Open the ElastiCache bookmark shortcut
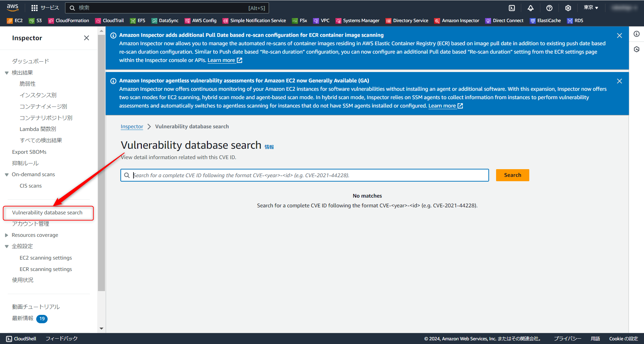This screenshot has height=344, width=644. (545, 21)
